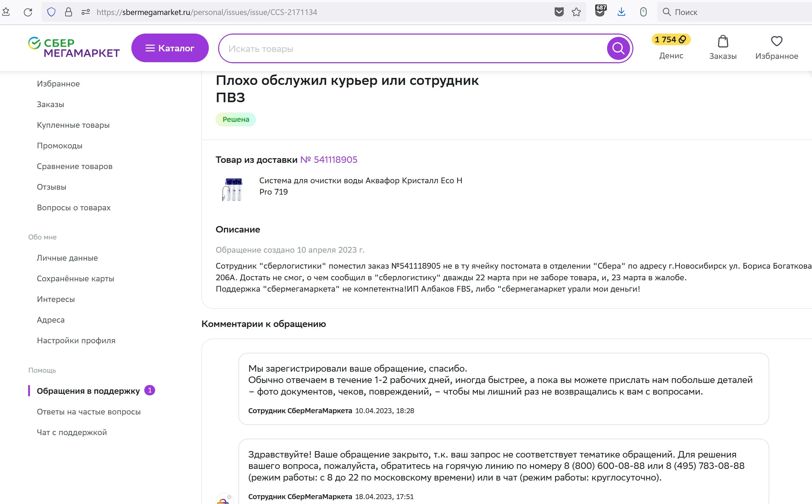812x504 pixels.
Task: Click the Описание heading
Action: (x=238, y=229)
